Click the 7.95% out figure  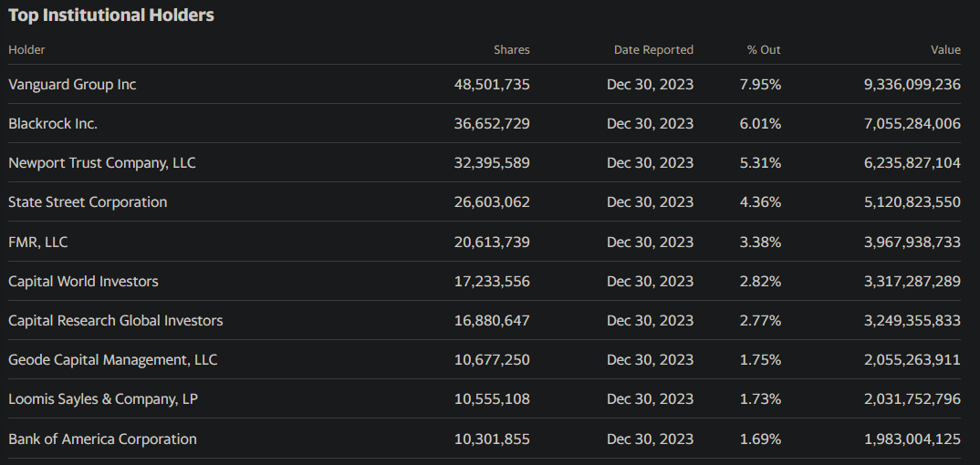(x=760, y=84)
